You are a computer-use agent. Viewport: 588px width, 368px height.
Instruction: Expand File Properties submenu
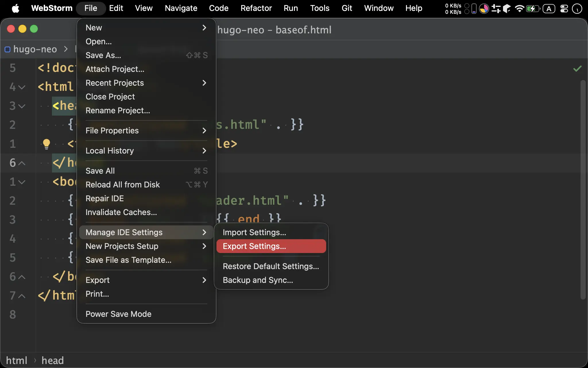[146, 131]
